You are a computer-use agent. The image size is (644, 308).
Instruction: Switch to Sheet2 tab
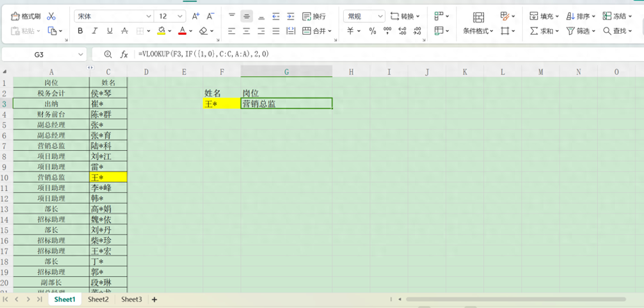pos(98,299)
